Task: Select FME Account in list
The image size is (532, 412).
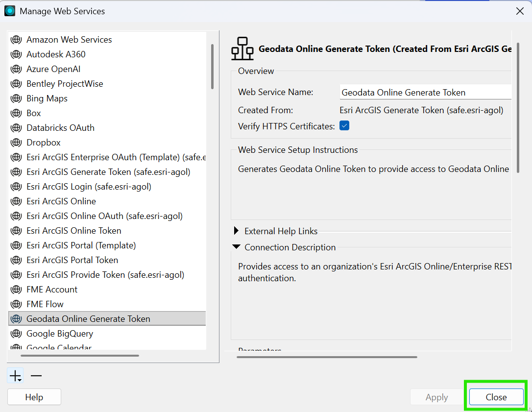Action: point(107,290)
